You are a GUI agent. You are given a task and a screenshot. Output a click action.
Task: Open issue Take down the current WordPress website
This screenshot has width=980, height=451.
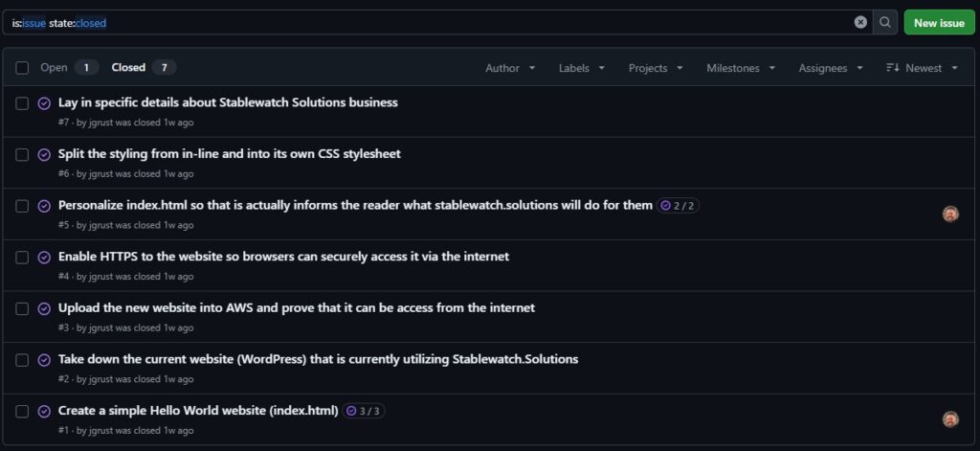click(318, 359)
